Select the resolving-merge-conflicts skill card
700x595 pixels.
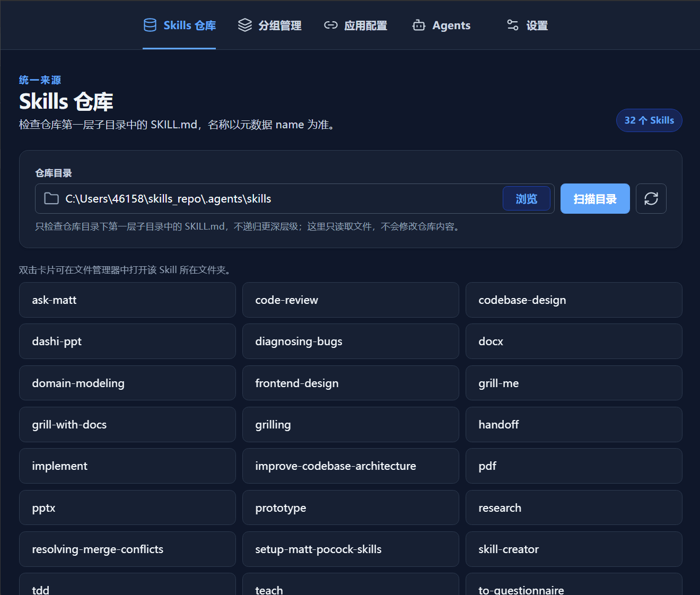click(127, 549)
